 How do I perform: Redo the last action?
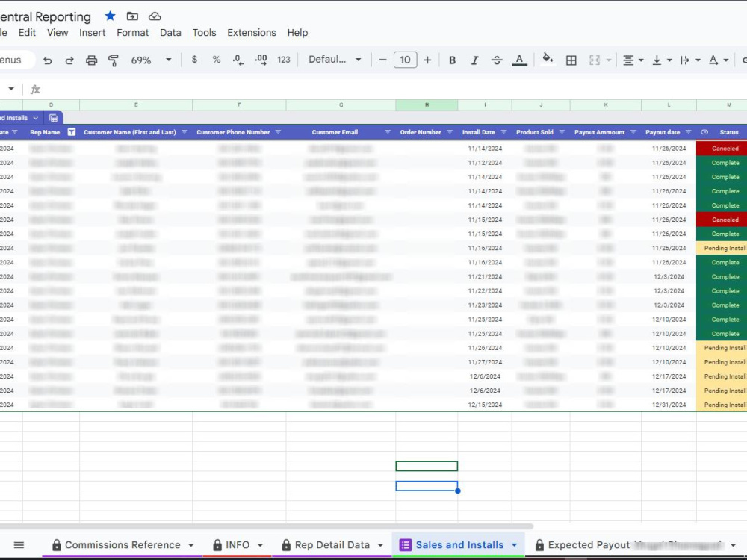69,60
